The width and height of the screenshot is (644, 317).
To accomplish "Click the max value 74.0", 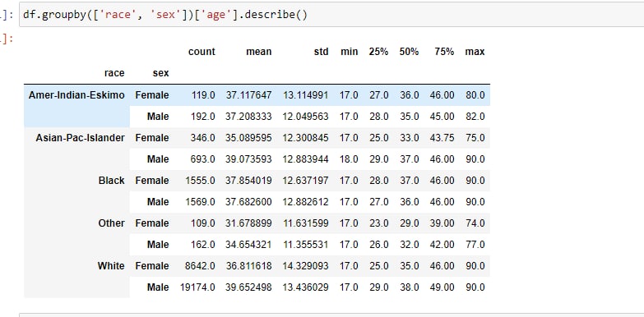I will [475, 223].
